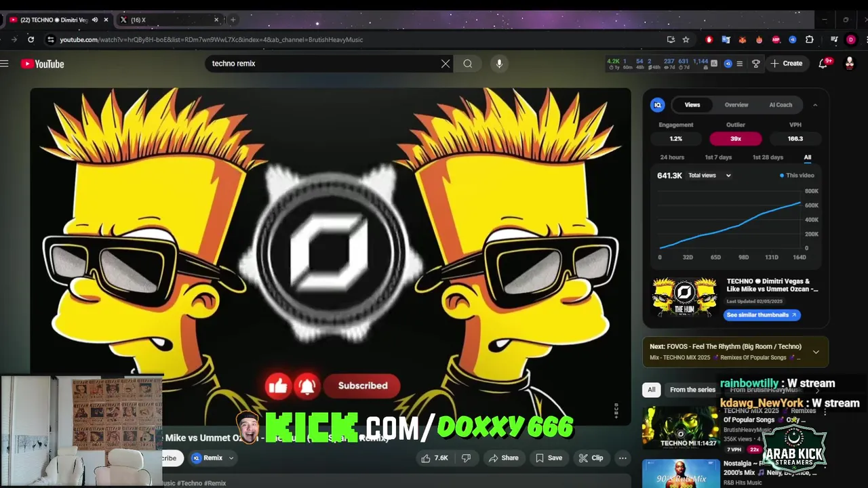This screenshot has width=868, height=488.
Task: Start voice search with the microphone
Action: 499,64
